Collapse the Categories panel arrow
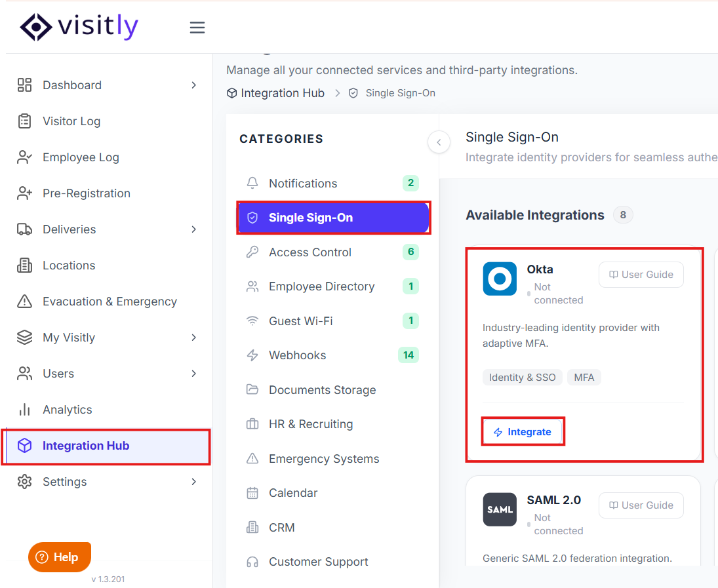 tap(439, 142)
